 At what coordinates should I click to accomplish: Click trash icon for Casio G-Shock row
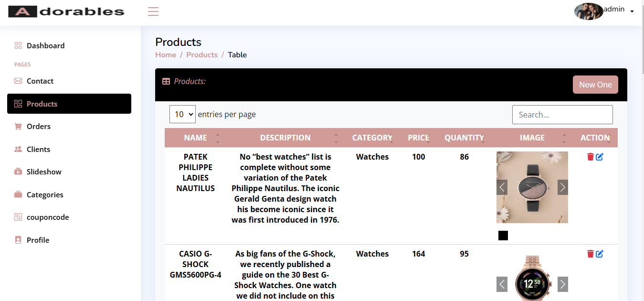591,254
